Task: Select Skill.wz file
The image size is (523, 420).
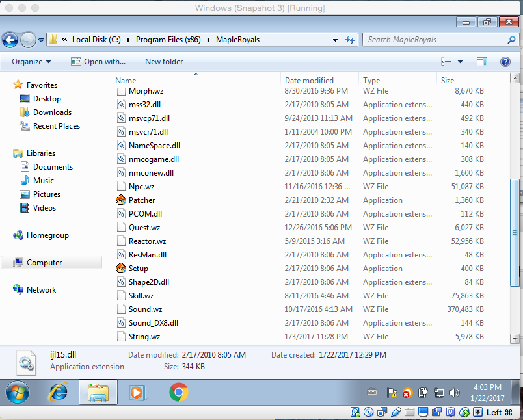Action: point(141,296)
